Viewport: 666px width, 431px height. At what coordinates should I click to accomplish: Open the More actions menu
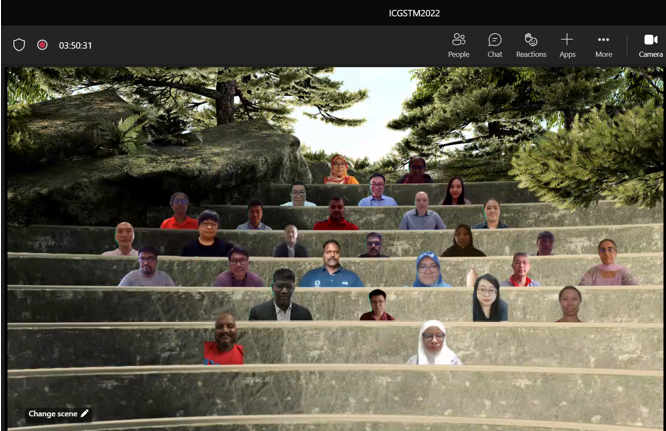(x=604, y=45)
